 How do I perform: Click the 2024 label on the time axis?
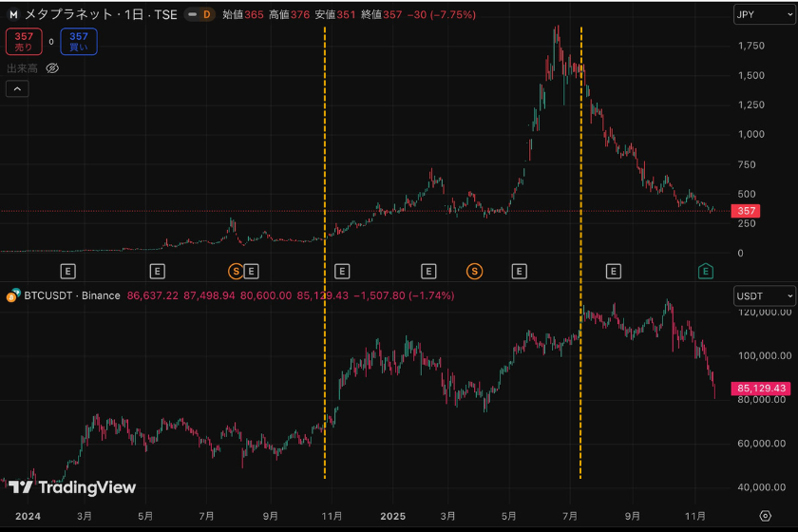(x=28, y=516)
